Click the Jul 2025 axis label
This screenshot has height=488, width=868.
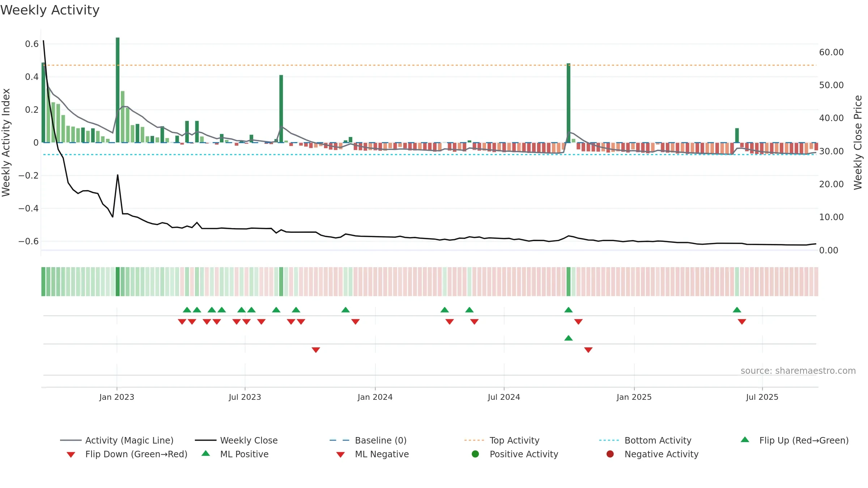[762, 397]
